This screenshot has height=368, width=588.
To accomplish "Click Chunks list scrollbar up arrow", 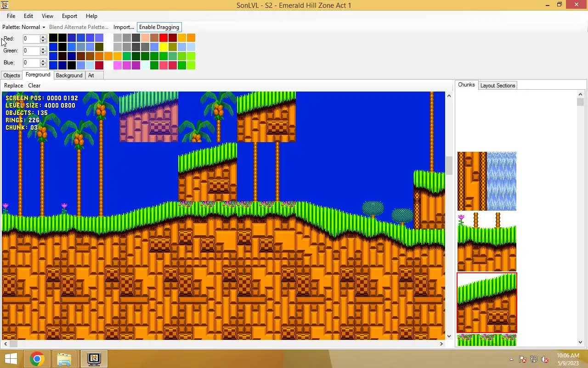I will pos(581,94).
